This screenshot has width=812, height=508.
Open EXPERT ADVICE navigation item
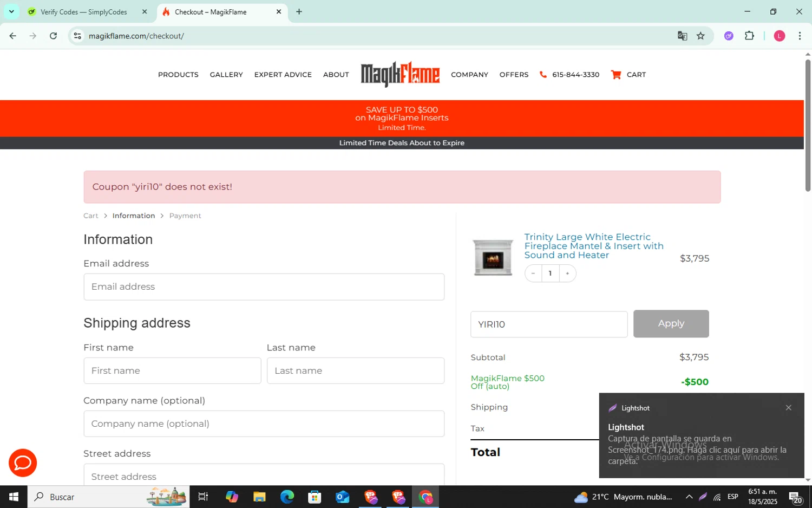[x=283, y=75]
